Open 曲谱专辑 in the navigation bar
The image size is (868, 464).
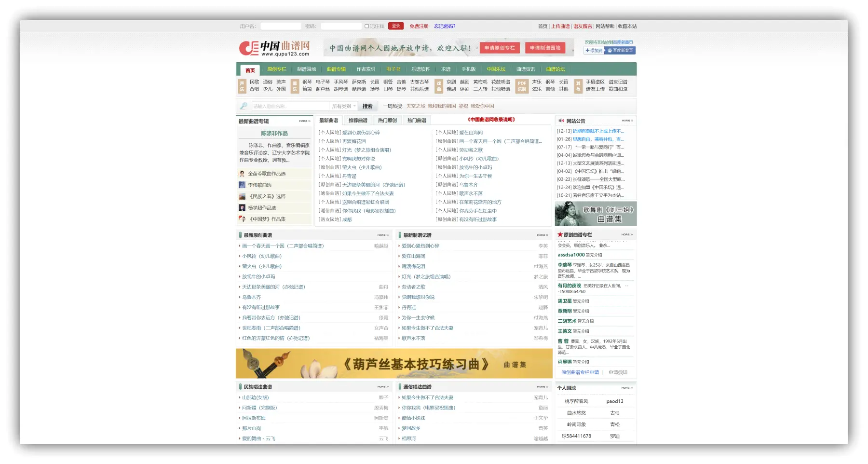[x=336, y=69]
